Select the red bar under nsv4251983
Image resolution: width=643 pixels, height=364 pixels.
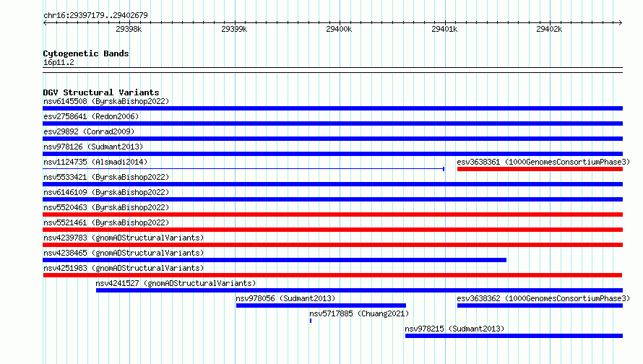click(x=332, y=275)
